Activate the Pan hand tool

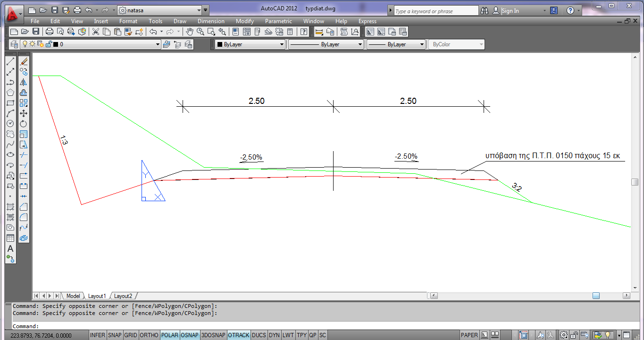(190, 32)
